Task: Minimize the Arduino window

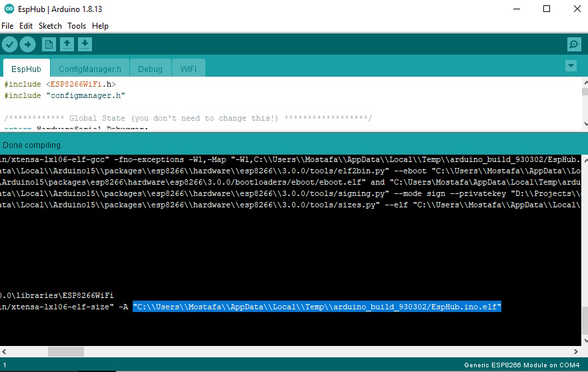Action: point(517,9)
